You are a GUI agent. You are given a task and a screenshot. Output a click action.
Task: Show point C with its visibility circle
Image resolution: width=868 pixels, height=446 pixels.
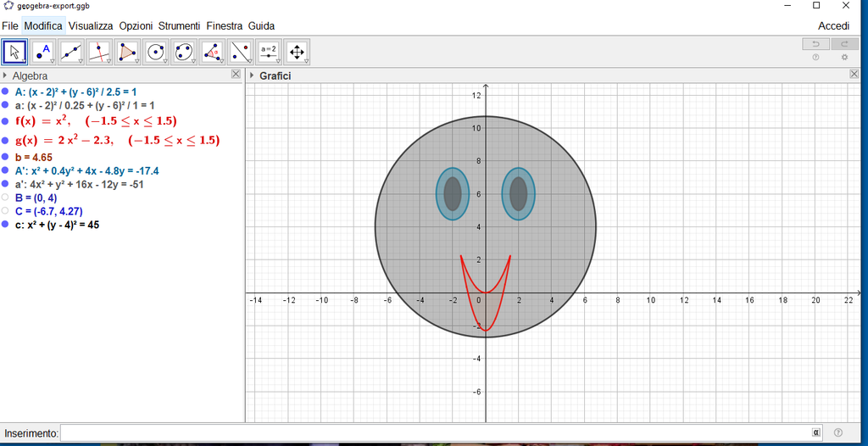[x=6, y=211]
